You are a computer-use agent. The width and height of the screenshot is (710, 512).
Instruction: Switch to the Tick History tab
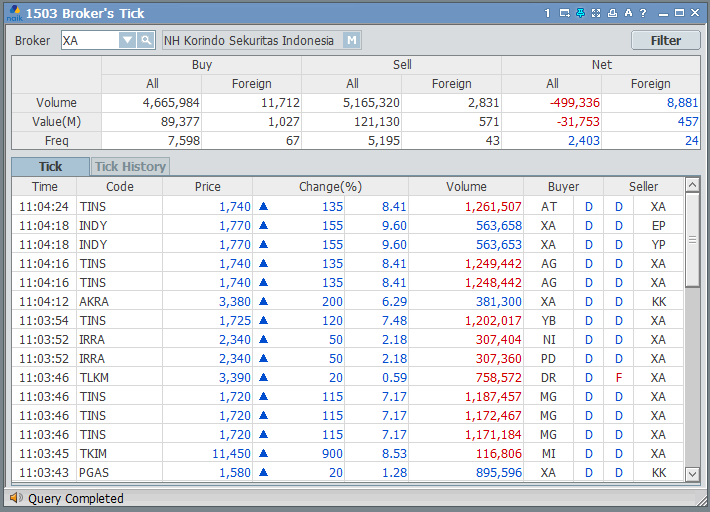[x=130, y=167]
